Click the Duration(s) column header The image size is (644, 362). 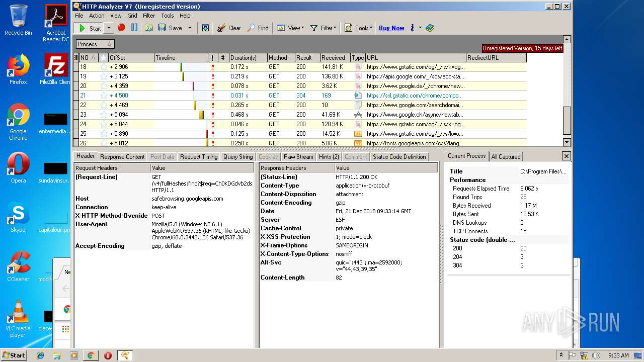[x=248, y=58]
